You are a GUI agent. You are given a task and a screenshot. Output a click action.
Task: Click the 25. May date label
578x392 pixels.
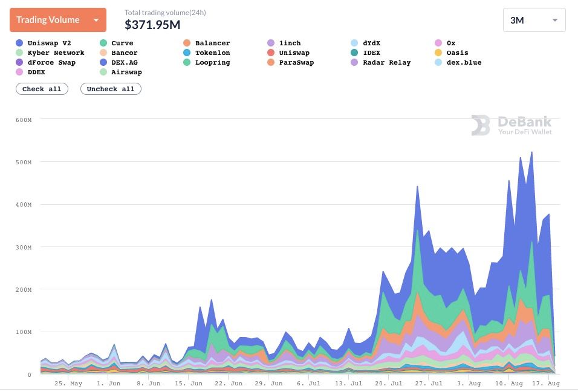point(68,383)
